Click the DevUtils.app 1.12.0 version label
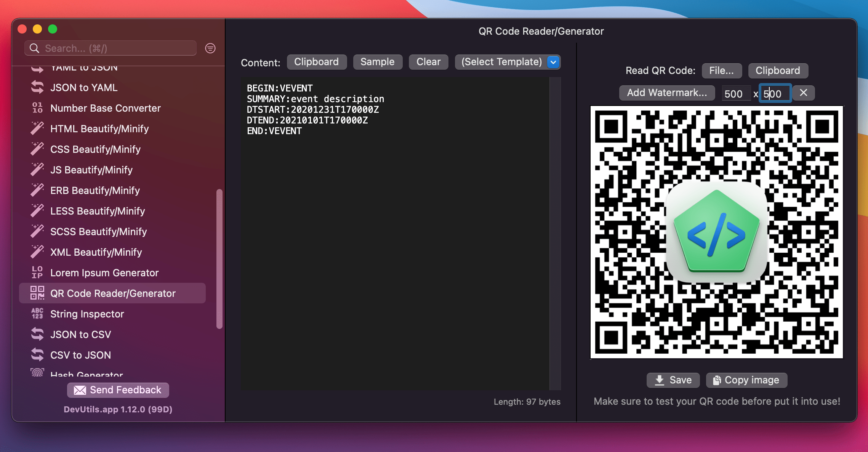Image resolution: width=868 pixels, height=452 pixels. (x=118, y=409)
